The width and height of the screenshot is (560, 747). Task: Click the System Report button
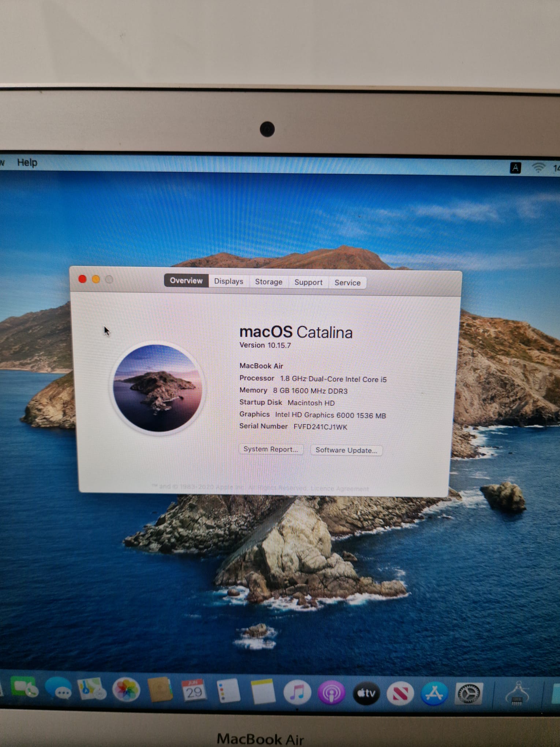coord(271,449)
